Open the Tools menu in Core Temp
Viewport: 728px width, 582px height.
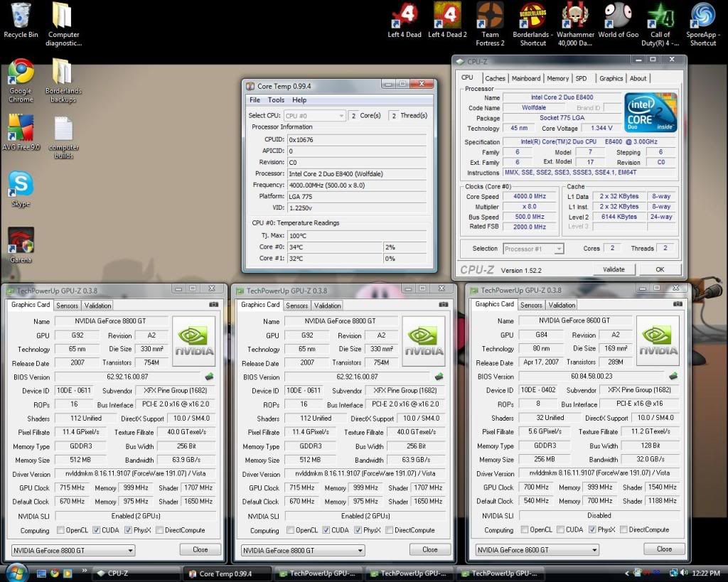(276, 99)
